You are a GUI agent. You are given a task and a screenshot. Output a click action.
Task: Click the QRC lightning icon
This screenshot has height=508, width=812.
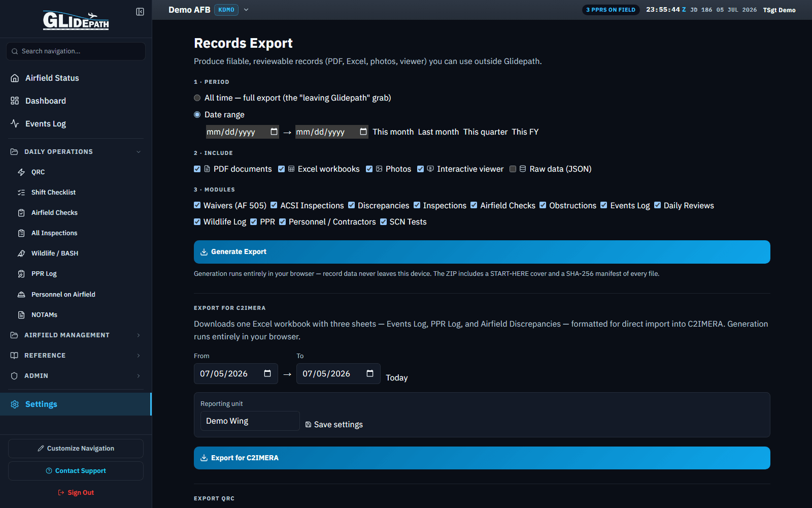click(21, 172)
